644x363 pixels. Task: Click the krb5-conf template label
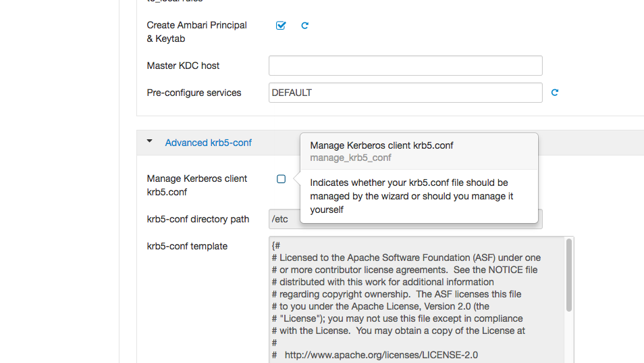(x=187, y=246)
